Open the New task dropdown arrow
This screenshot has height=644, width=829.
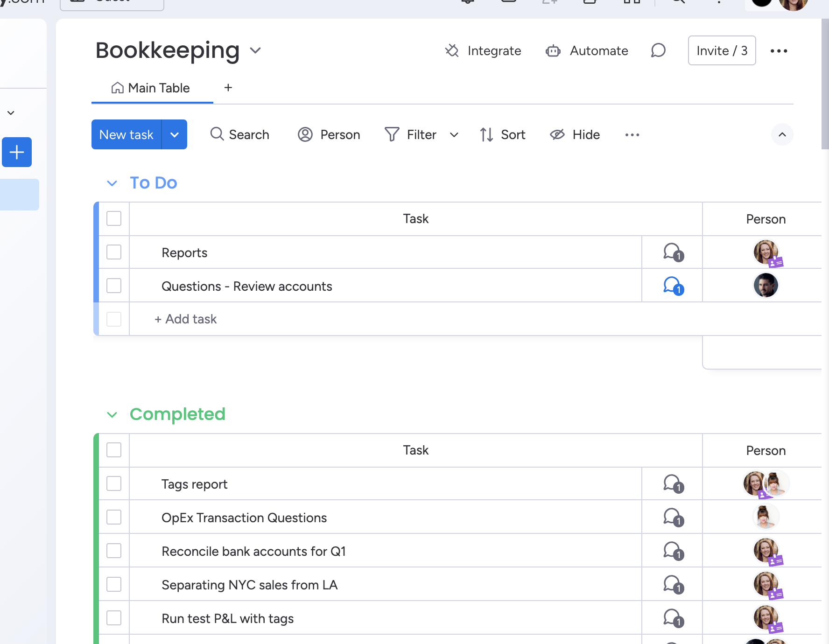175,134
